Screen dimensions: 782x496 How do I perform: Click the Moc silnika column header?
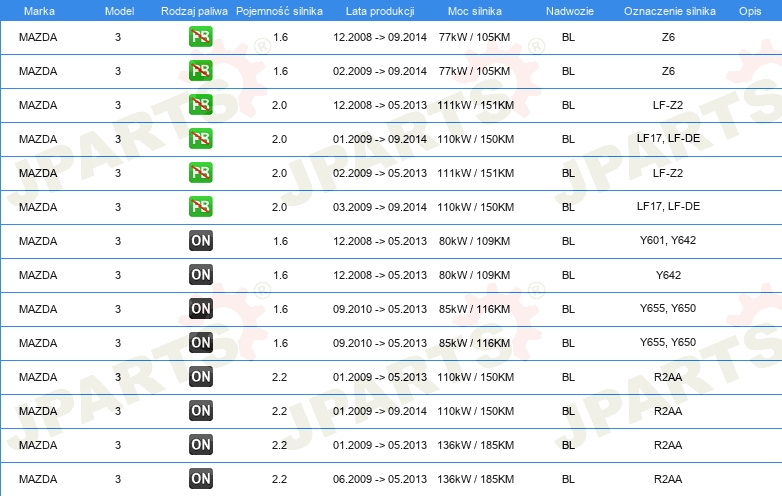coord(475,11)
